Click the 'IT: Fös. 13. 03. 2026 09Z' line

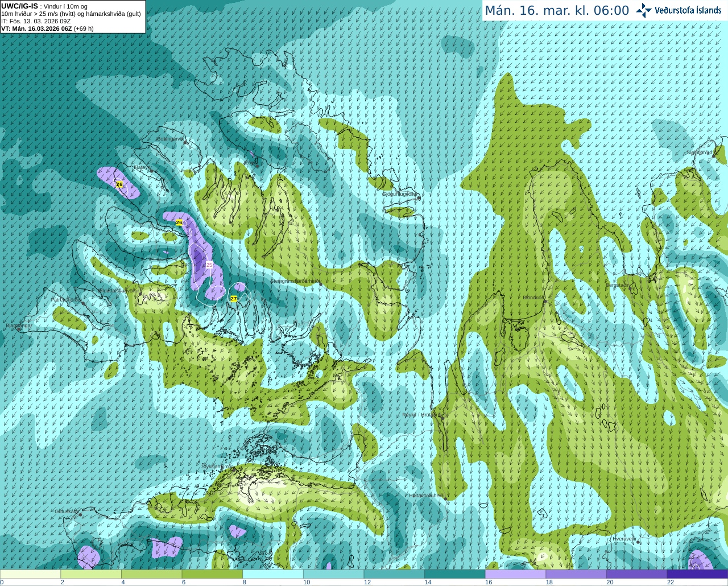(x=36, y=21)
